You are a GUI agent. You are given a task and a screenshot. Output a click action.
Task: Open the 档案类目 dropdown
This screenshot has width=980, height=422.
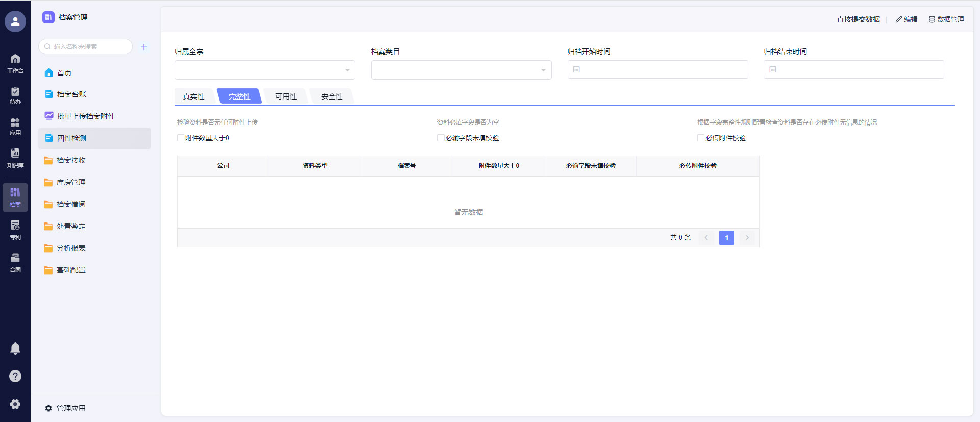tap(461, 70)
